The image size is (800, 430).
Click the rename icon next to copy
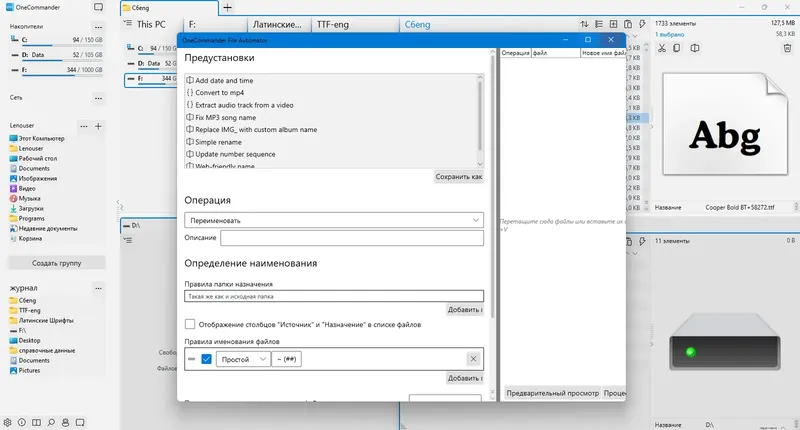(x=694, y=48)
